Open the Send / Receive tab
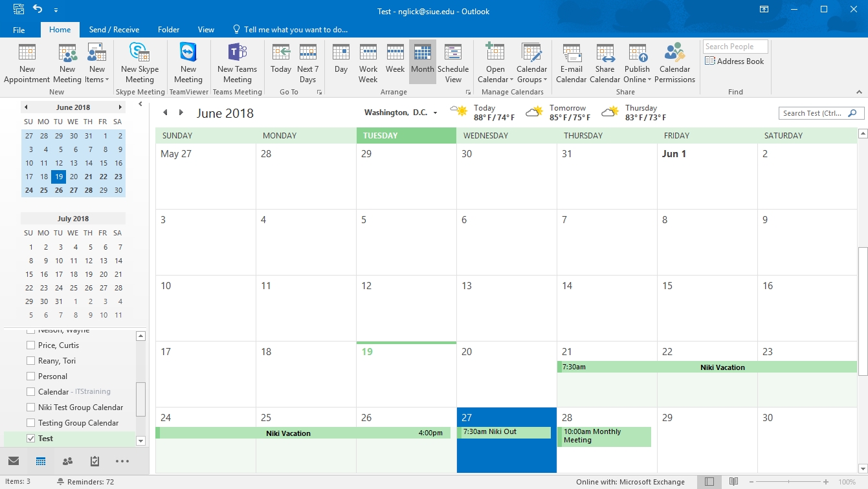This screenshot has height=489, width=868. point(114,30)
